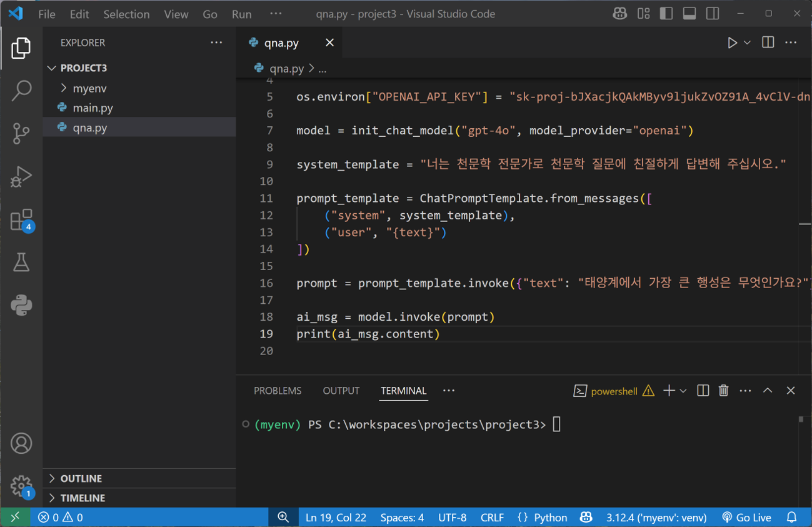The image size is (812, 527).
Task: Open the Testing flask icon
Action: pyautogui.click(x=21, y=263)
